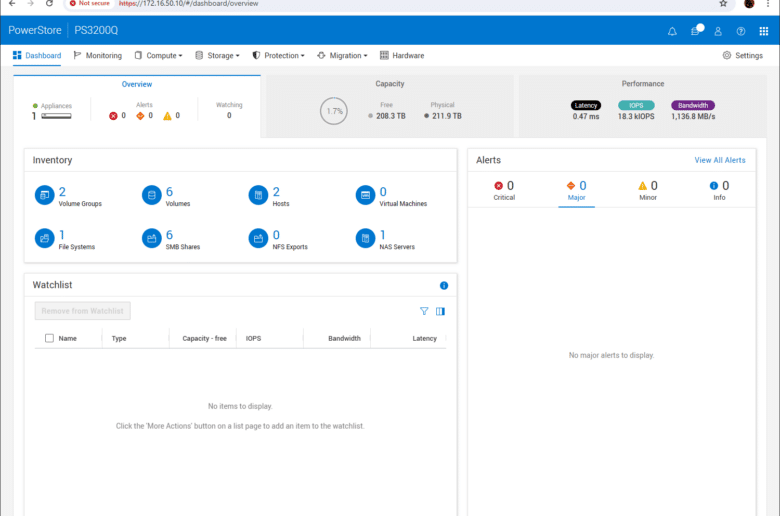Image resolution: width=780 pixels, height=516 pixels.
Task: Open the Watchlist filter icon
Action: [424, 311]
